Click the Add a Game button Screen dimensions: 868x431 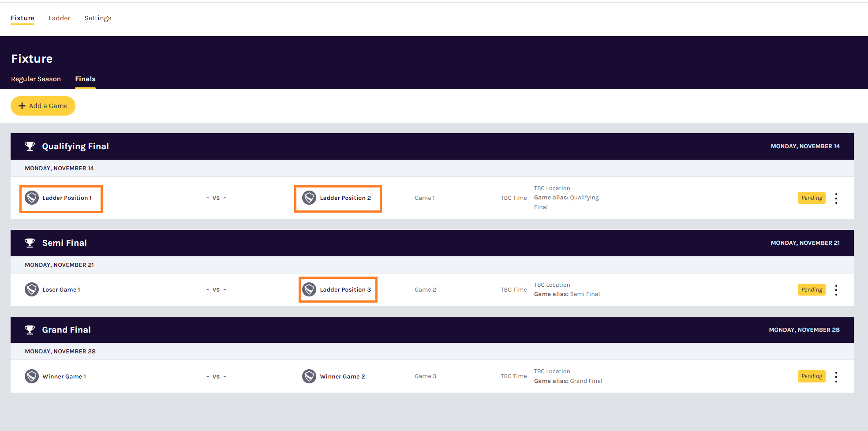coord(43,106)
